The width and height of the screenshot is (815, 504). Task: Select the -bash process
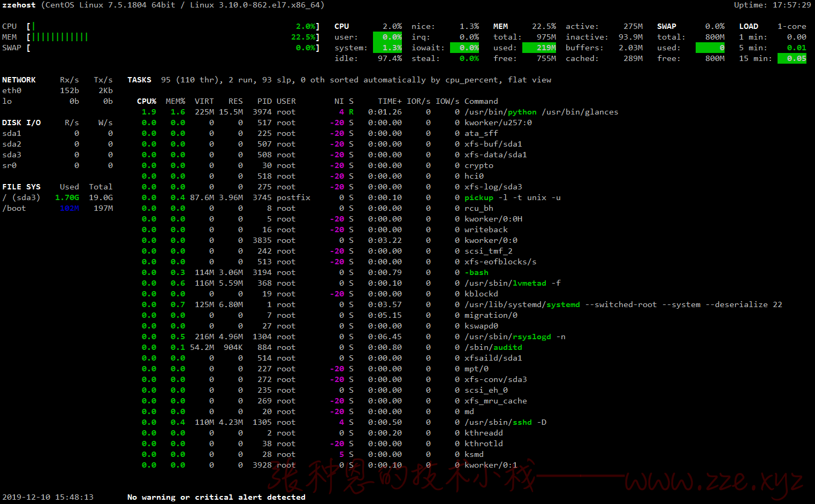(315, 272)
